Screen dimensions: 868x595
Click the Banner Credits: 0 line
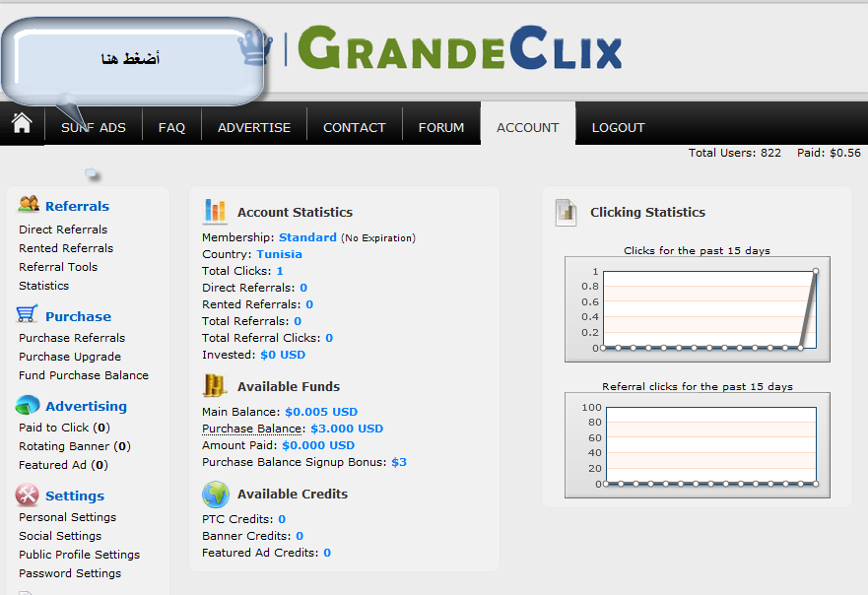[252, 536]
